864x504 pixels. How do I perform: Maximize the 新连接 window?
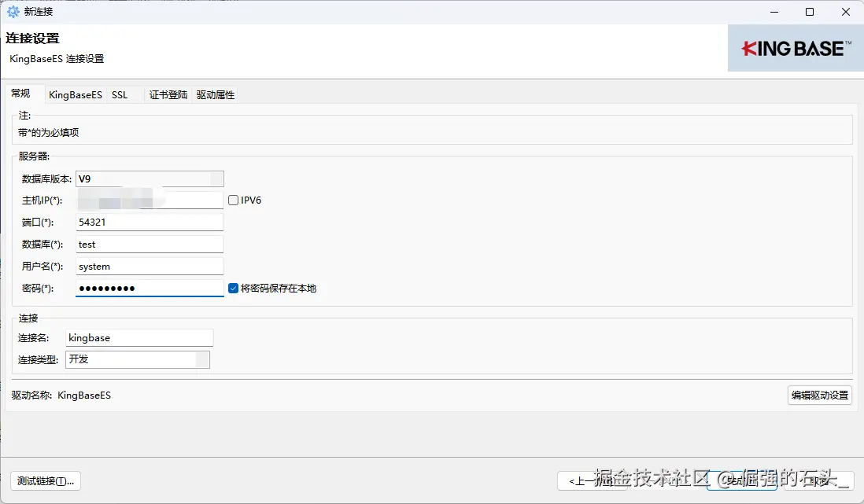[x=810, y=12]
